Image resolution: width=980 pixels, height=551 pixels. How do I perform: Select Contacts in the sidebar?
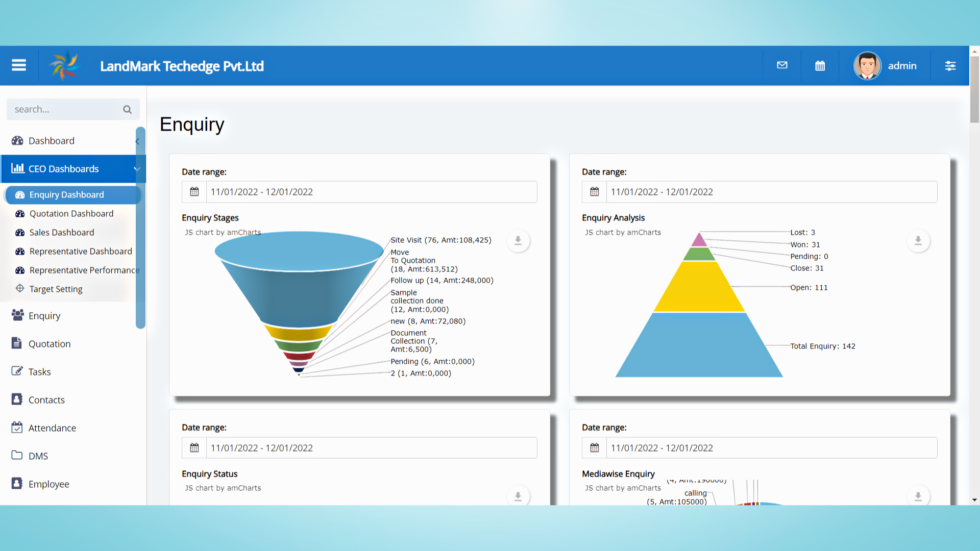coord(46,399)
